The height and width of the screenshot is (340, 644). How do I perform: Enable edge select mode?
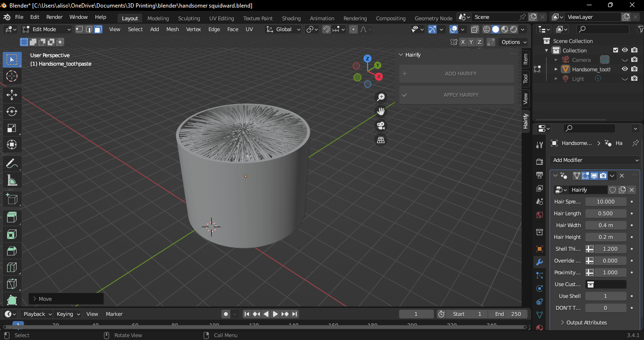click(x=88, y=29)
